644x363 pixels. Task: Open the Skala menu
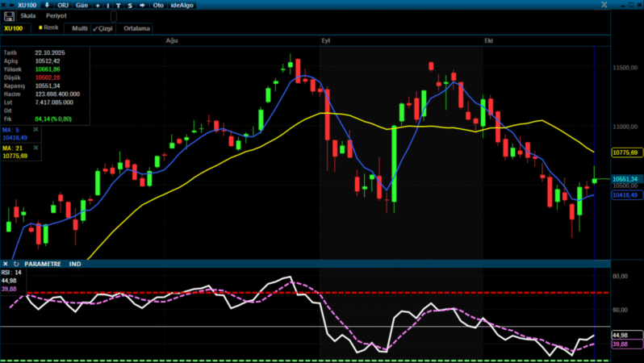point(28,16)
